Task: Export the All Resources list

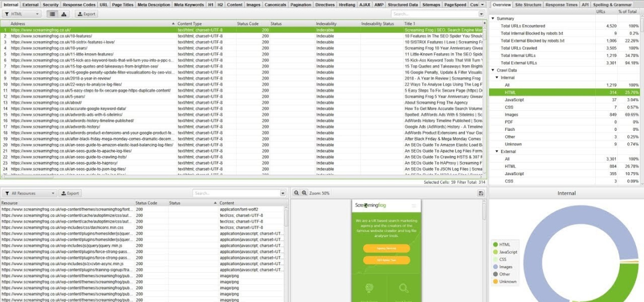Action: pos(70,193)
